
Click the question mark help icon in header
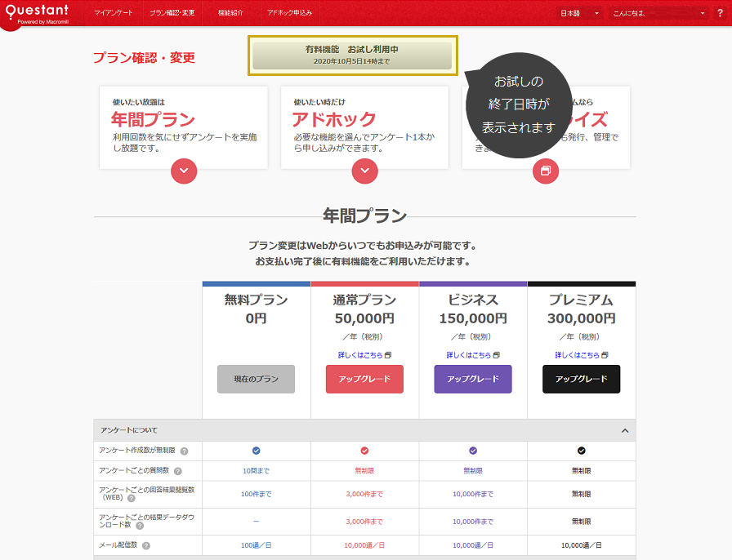coord(721,14)
